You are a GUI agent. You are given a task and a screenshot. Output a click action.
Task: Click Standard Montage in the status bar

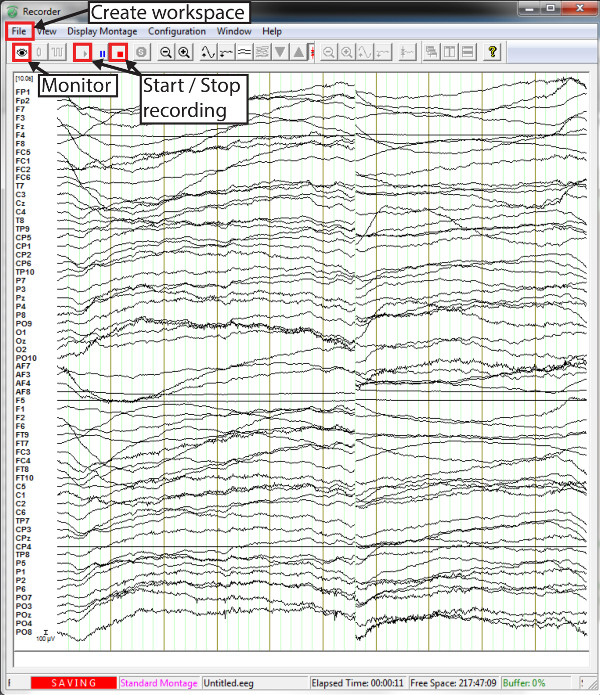[159, 683]
